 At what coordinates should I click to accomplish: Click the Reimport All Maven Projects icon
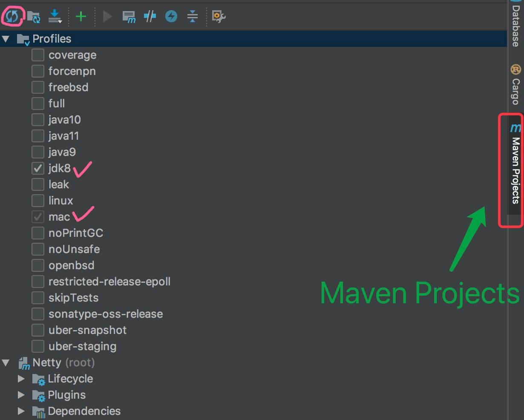click(12, 16)
